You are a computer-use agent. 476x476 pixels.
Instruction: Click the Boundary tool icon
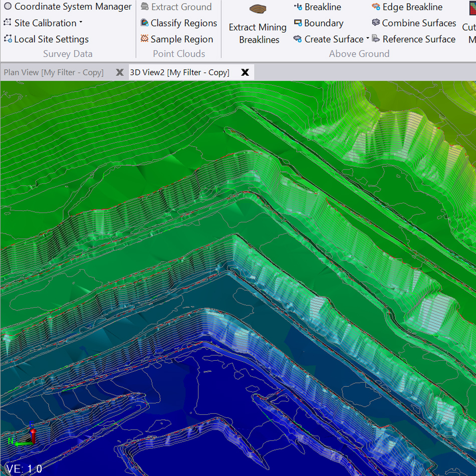coord(297,23)
